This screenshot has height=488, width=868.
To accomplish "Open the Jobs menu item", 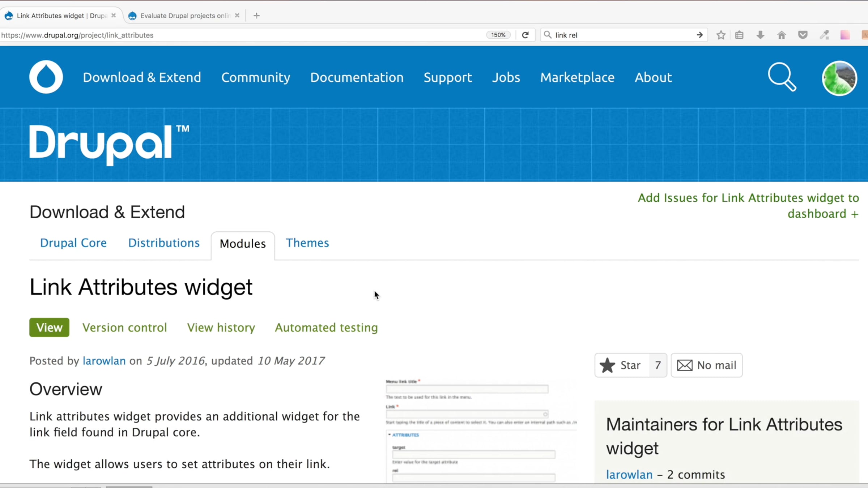I will click(x=506, y=77).
